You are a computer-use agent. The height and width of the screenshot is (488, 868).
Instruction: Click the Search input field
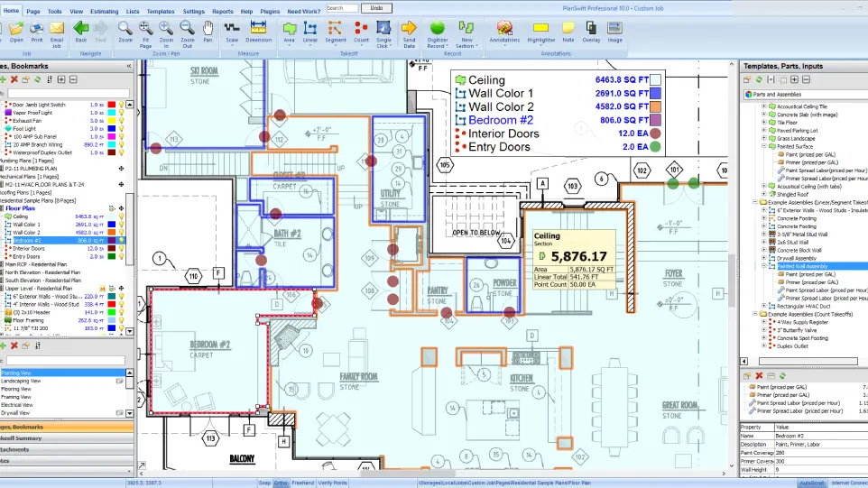(341, 8)
